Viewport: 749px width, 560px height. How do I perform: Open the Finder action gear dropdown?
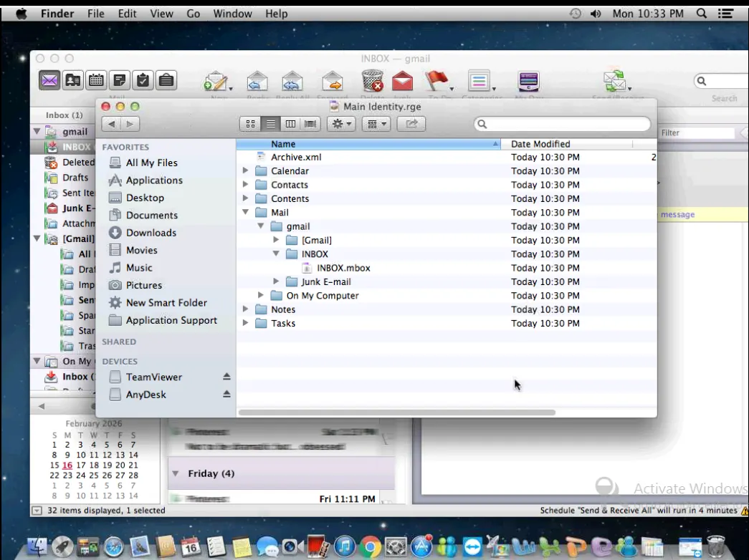(340, 124)
